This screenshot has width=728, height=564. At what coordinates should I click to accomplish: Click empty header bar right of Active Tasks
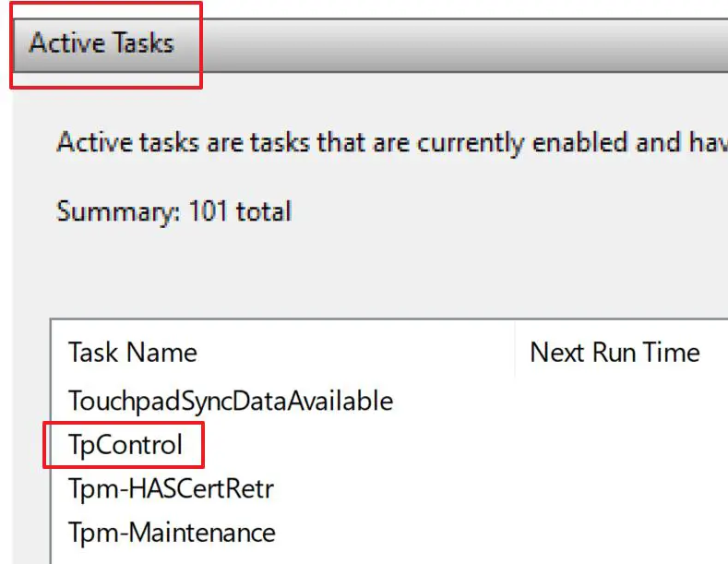[461, 43]
